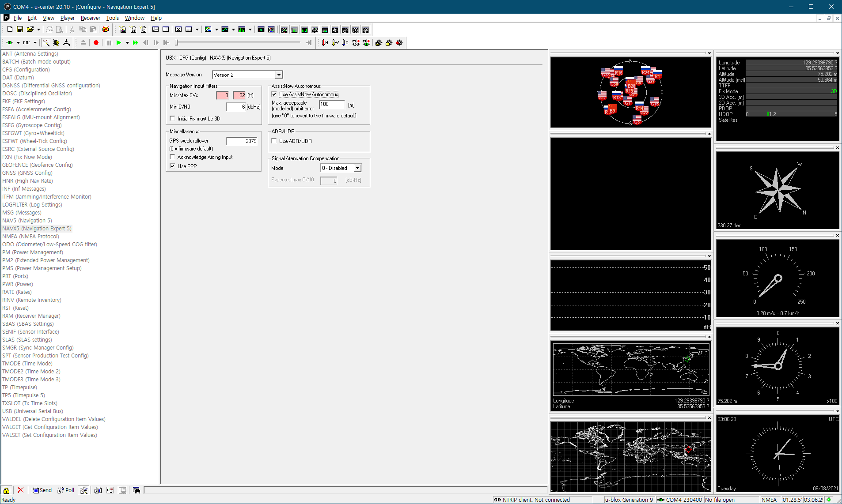Click the connection plug icon
The image size is (842, 504).
click(x=9, y=43)
